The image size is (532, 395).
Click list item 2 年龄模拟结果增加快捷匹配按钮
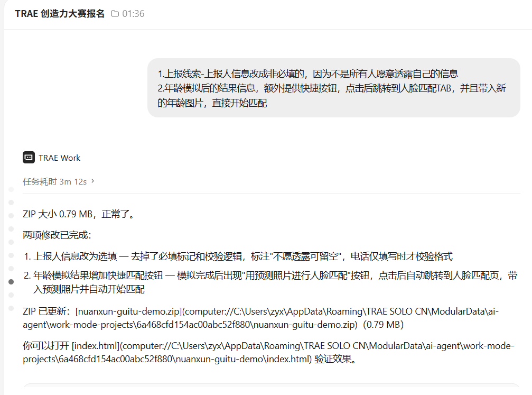[270, 282]
